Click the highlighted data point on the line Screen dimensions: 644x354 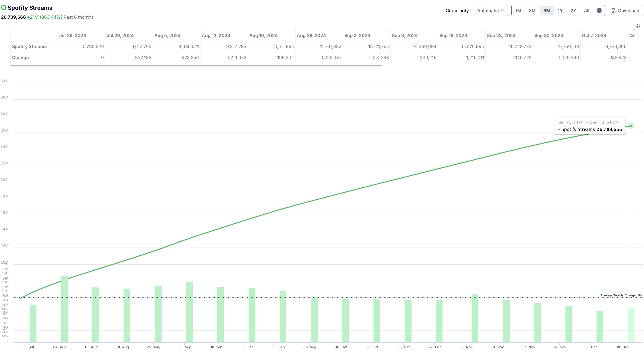pos(631,126)
